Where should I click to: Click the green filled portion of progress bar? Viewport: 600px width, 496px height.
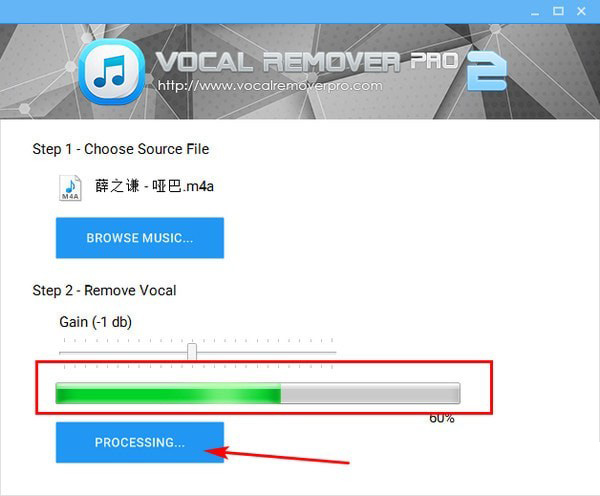click(168, 393)
